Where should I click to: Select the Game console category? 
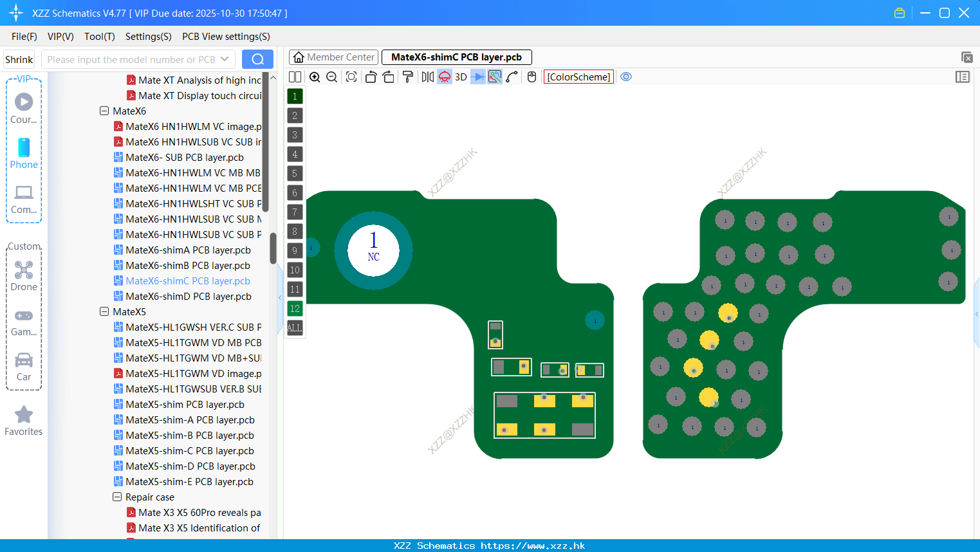24,322
